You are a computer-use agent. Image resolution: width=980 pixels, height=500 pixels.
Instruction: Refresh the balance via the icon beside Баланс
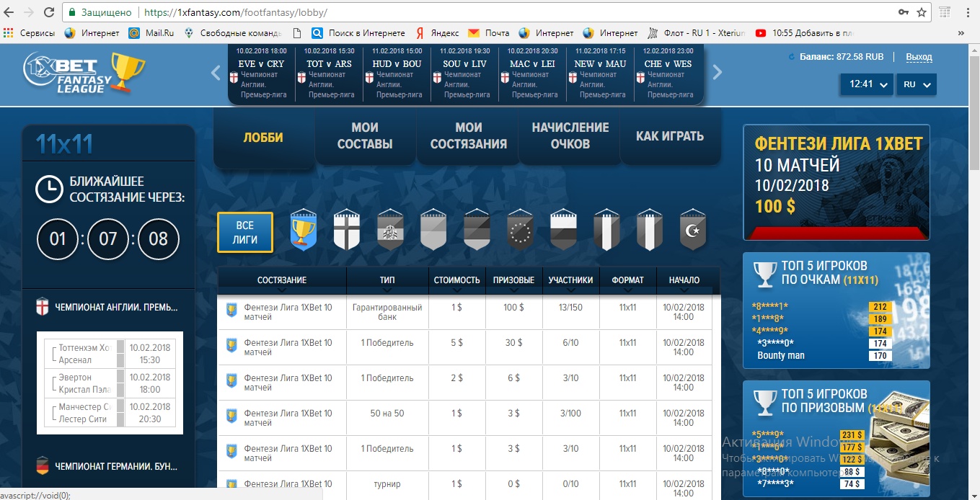pyautogui.click(x=793, y=57)
